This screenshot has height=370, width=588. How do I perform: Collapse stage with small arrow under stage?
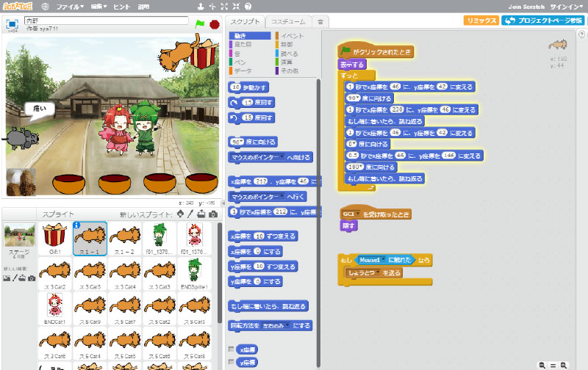click(223, 203)
